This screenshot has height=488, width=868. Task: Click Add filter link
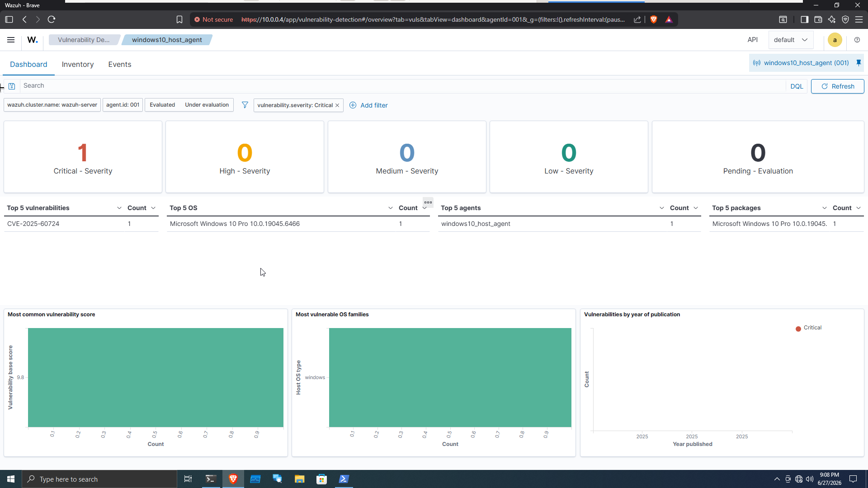[369, 105]
